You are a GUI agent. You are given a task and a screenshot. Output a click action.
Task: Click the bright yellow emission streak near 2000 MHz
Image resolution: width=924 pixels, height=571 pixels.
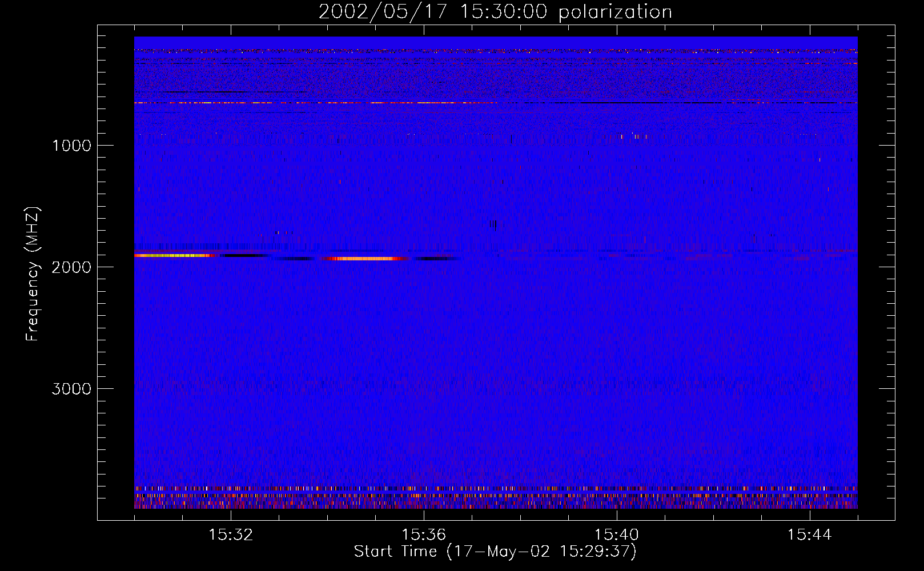tap(176, 255)
